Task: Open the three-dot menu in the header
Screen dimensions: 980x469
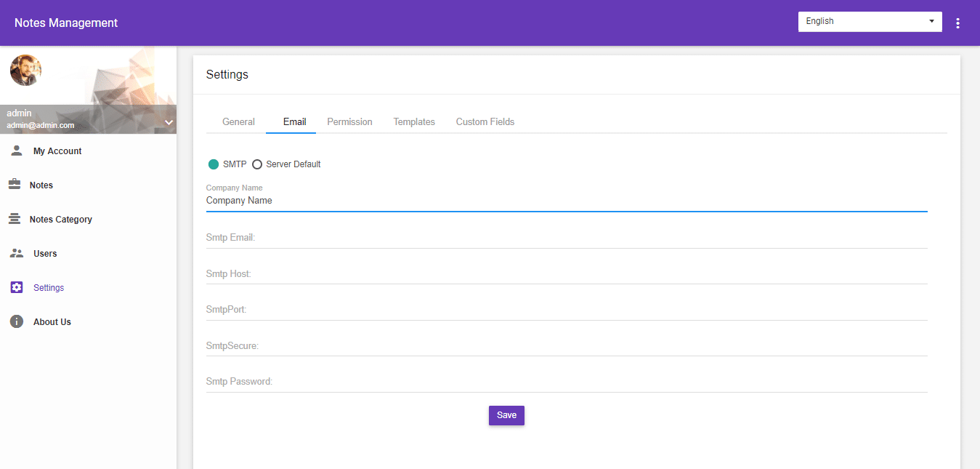Action: tap(957, 23)
